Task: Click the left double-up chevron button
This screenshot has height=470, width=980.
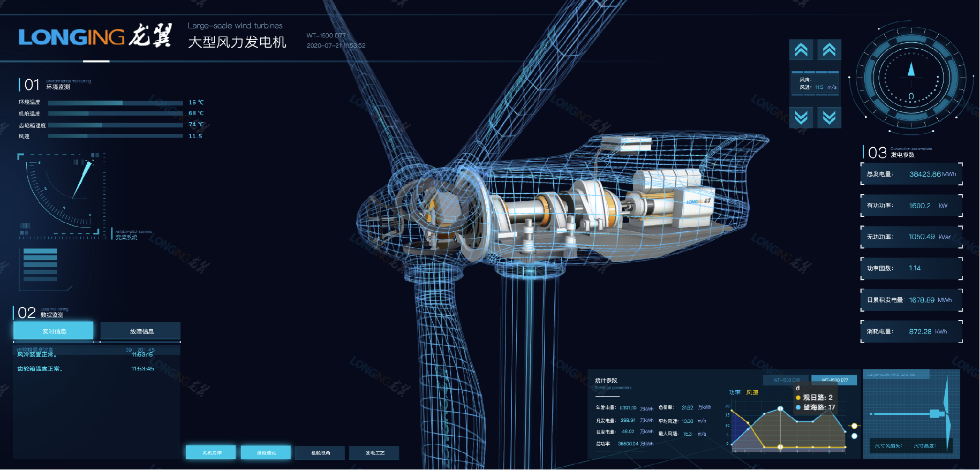Action: pos(801,50)
